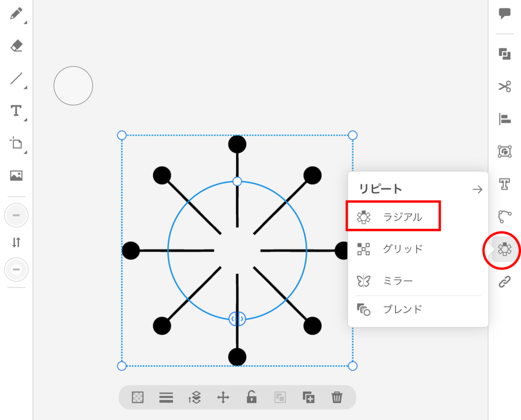Select the Crop and artboard tool

pyautogui.click(x=16, y=143)
